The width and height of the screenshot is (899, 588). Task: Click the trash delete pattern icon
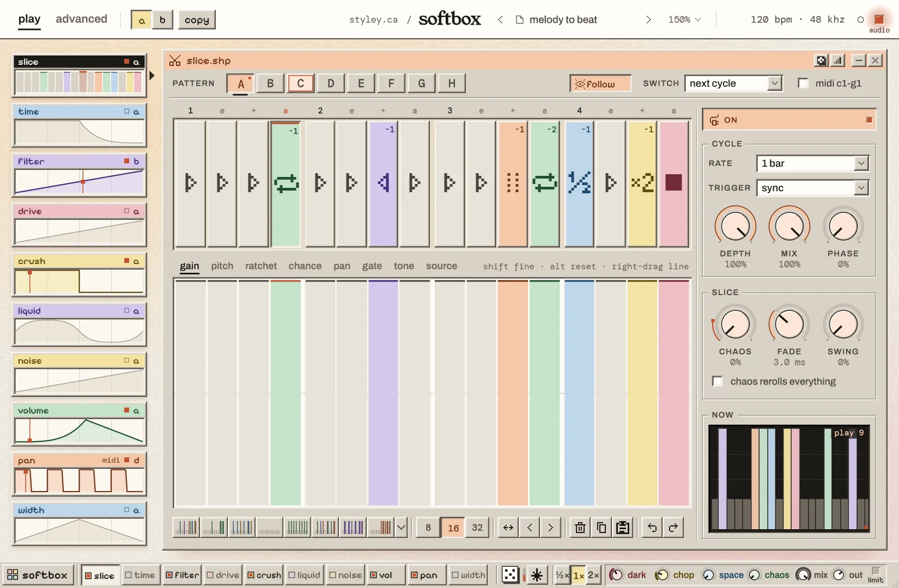[580, 528]
